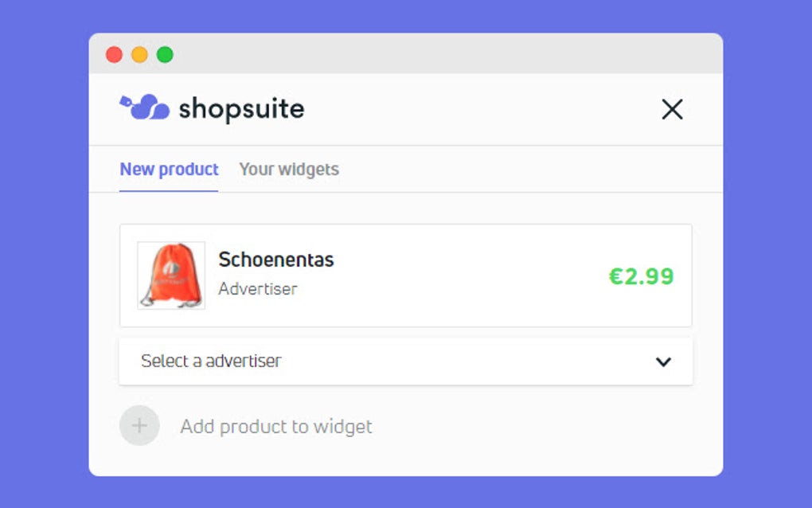Click the green €2.99 price label
Screen dimensions: 812x508
click(642, 275)
